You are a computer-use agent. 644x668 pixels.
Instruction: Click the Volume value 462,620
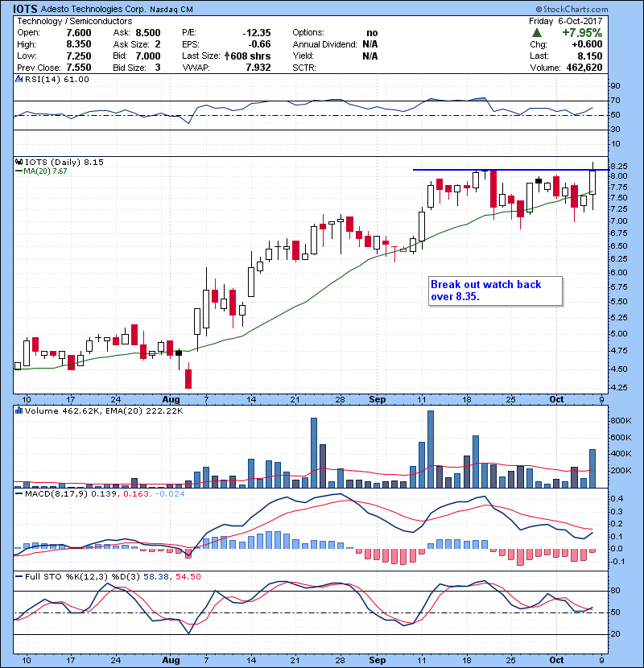click(584, 68)
